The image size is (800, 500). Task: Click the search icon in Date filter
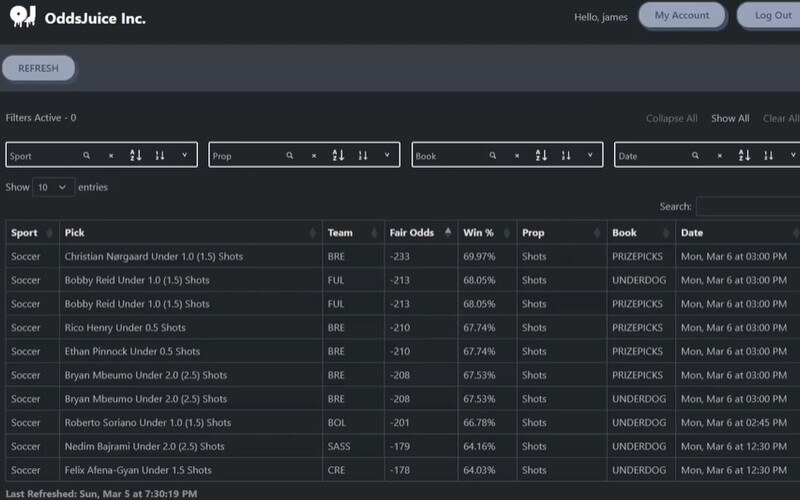coord(695,155)
